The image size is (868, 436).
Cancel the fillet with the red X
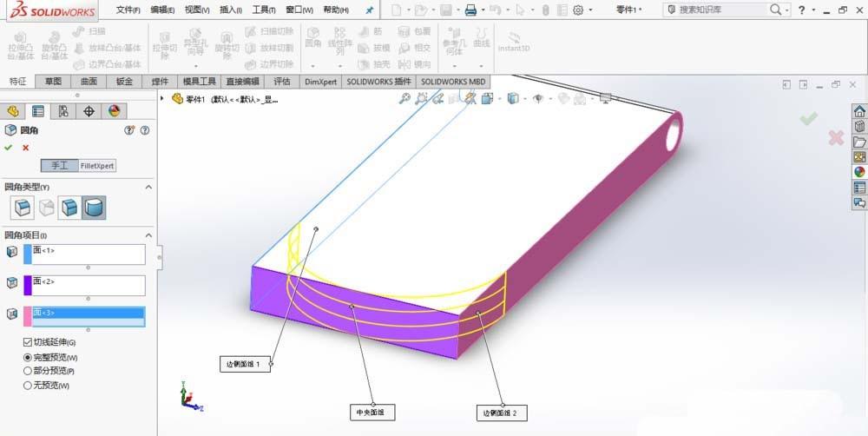(x=25, y=148)
